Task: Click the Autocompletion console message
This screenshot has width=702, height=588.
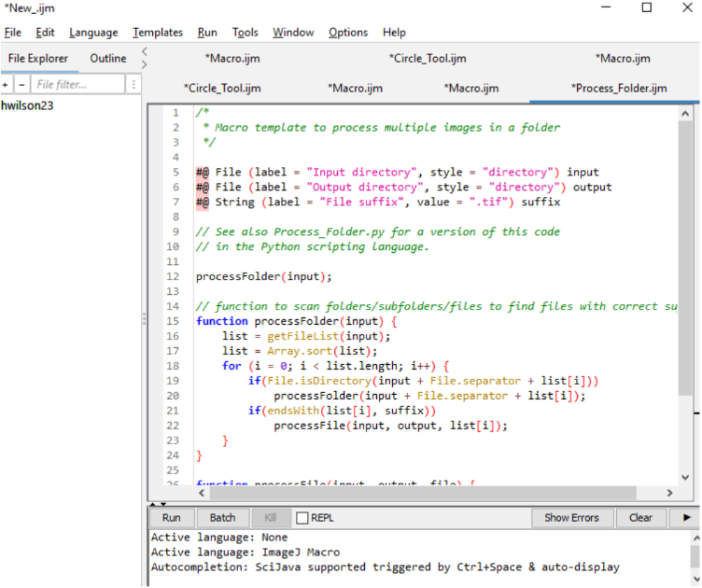Action: click(385, 567)
